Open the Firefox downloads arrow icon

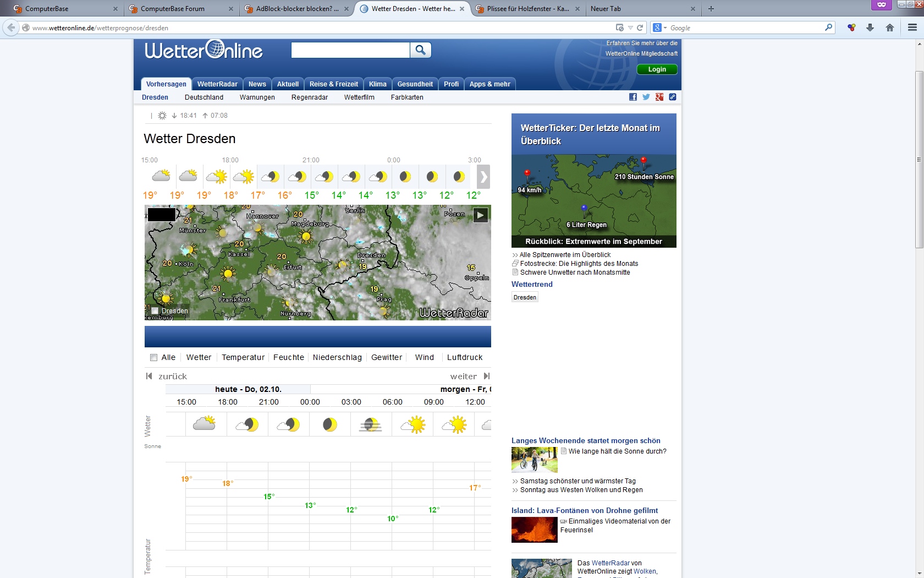pos(870,28)
